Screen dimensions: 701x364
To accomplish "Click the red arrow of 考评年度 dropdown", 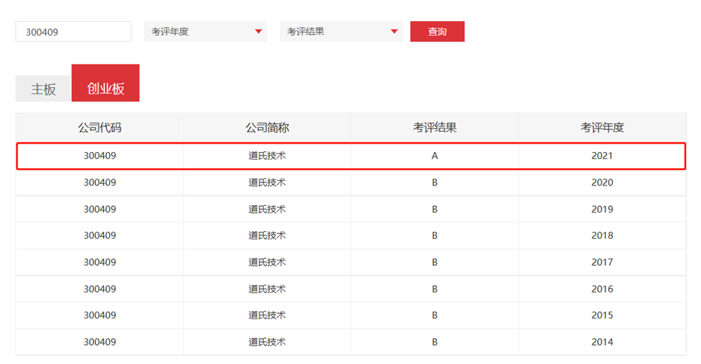I will (x=258, y=32).
